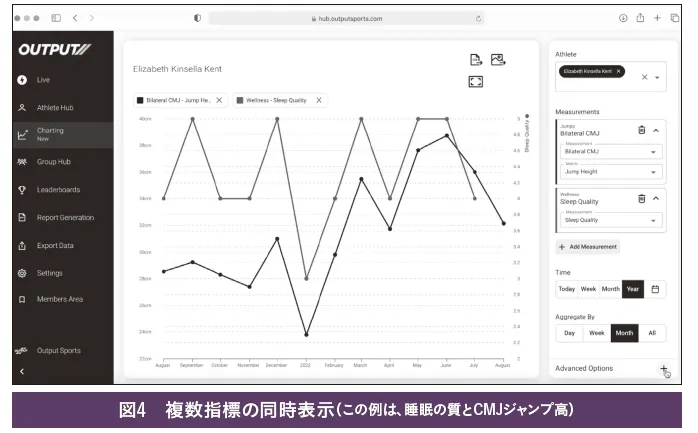Screen dimensions: 698x433
Task: Open the custom date calendar picker
Action: coord(655,289)
